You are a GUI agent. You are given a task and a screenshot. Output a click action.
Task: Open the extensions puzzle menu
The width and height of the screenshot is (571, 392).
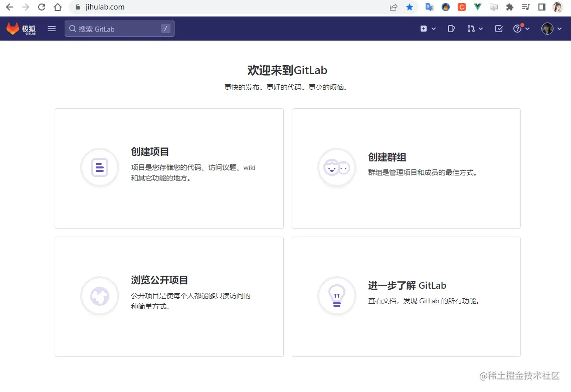click(509, 7)
